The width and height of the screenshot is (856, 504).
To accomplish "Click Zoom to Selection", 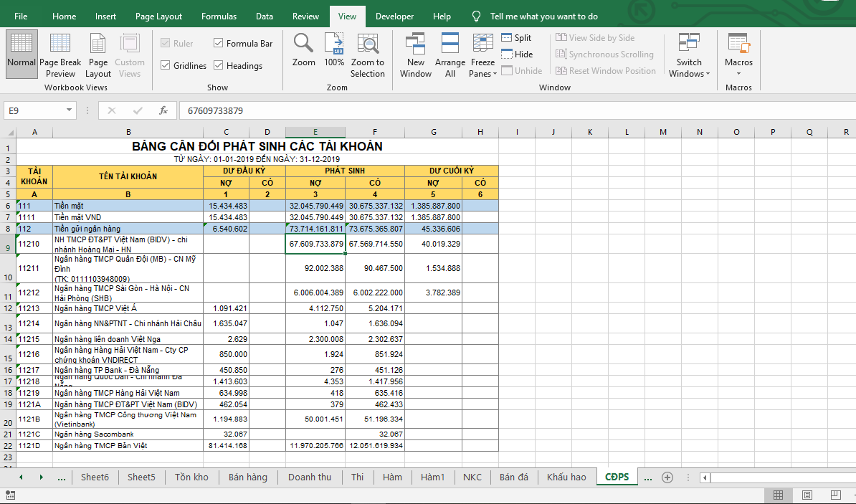I will [368, 54].
